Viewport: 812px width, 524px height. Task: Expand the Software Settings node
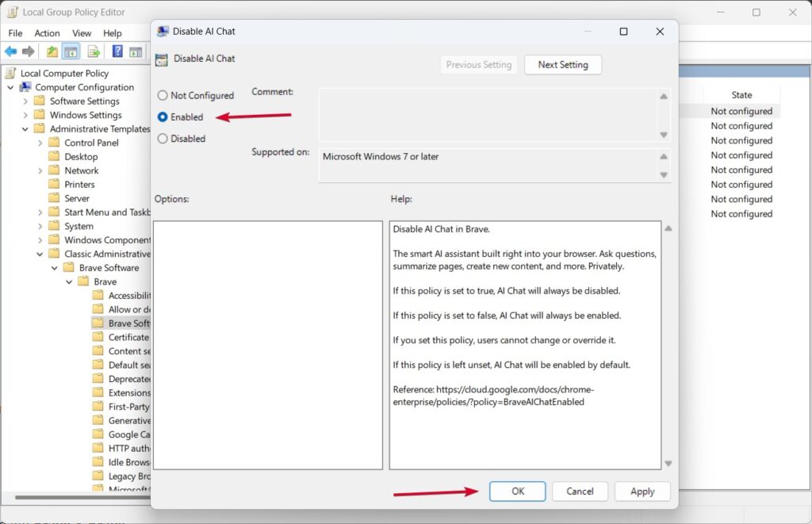[25, 101]
